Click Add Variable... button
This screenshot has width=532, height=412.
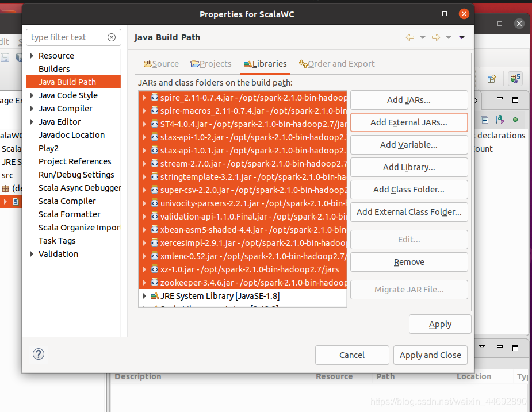[x=409, y=145]
